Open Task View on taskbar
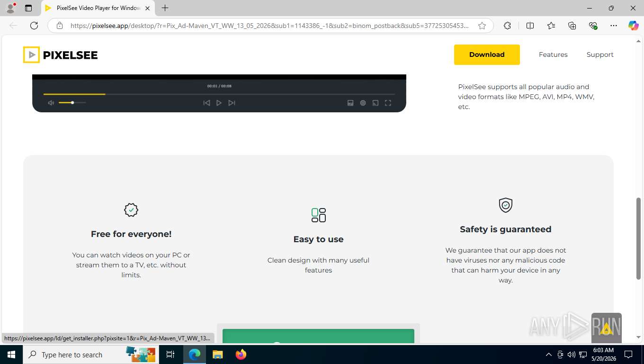This screenshot has width=644, height=364. pos(170,355)
